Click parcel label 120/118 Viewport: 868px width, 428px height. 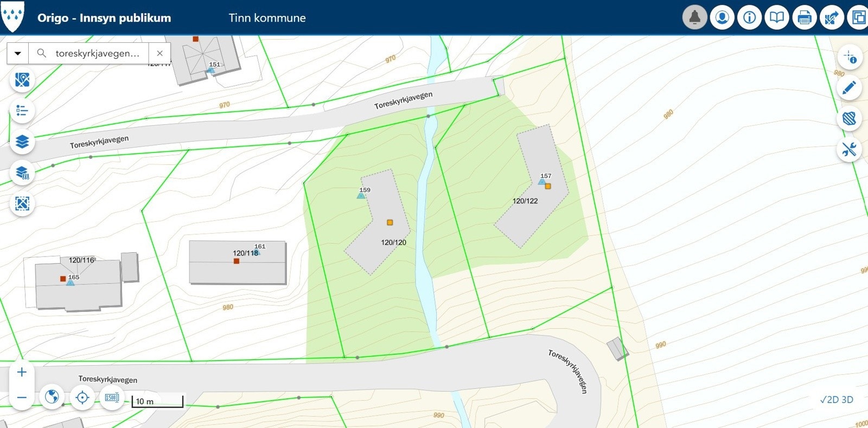click(x=245, y=253)
